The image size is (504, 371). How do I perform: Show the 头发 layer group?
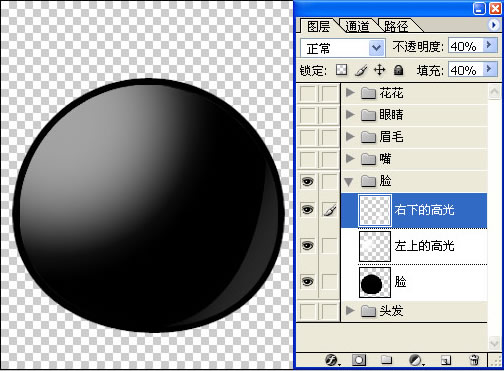coord(307,311)
